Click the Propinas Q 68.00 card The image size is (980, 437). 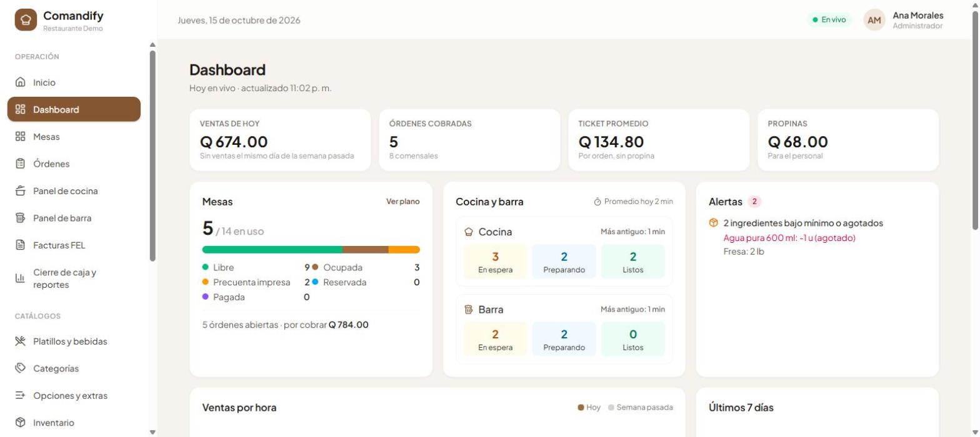point(848,140)
